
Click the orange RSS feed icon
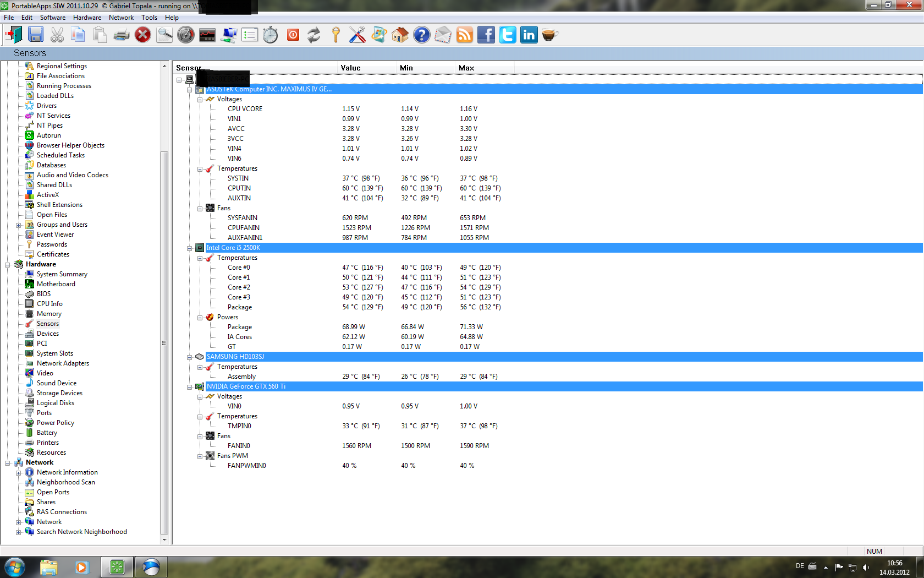[465, 35]
